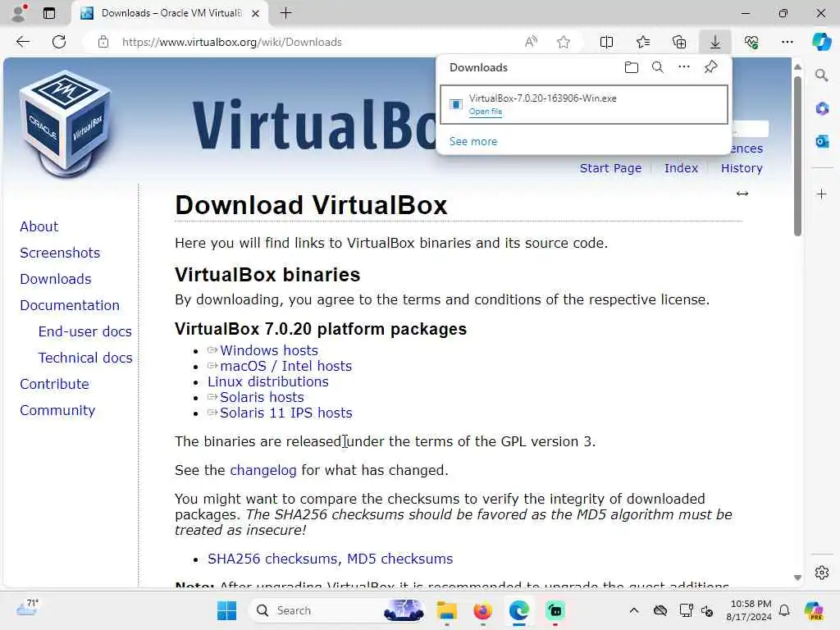Open a new browser tab
Viewport: 840px width, 630px height.
[x=286, y=13]
